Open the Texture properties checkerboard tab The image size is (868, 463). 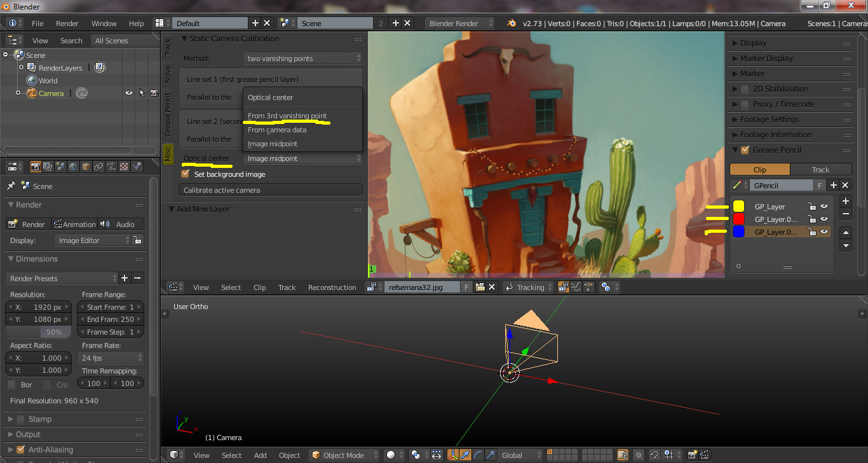(x=124, y=167)
